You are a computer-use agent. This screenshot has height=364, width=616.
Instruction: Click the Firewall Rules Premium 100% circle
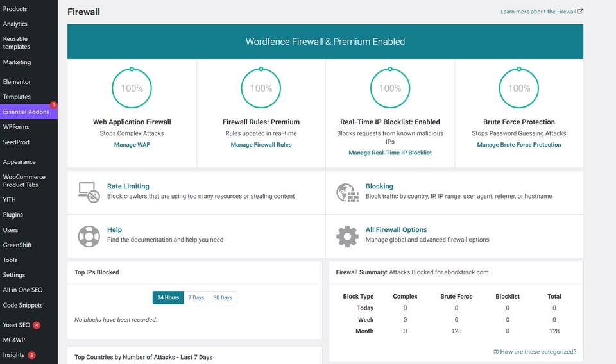point(261,88)
